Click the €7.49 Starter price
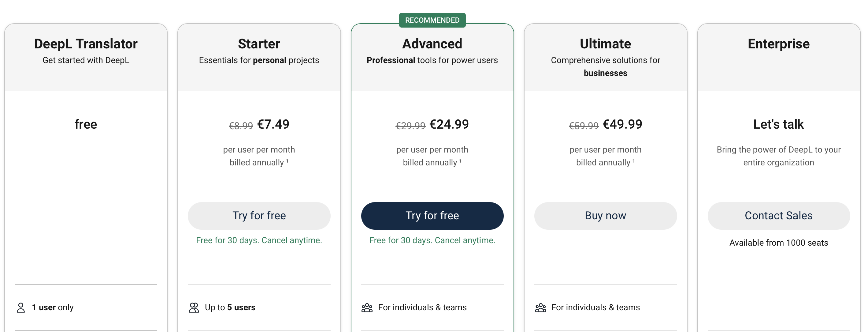The width and height of the screenshot is (868, 332). 273,124
